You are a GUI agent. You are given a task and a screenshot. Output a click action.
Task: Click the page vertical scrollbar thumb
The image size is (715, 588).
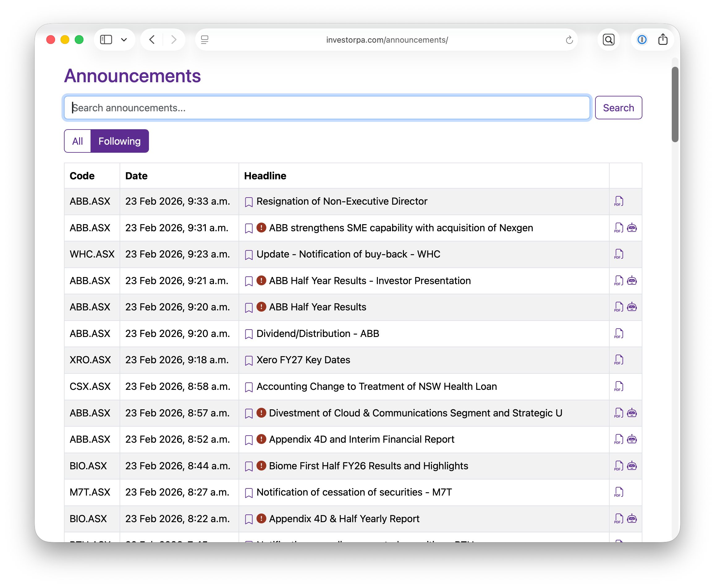[675, 104]
